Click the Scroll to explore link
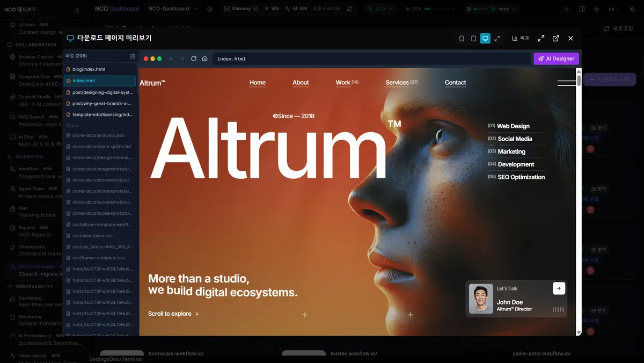This screenshot has width=644, height=363. [x=173, y=314]
